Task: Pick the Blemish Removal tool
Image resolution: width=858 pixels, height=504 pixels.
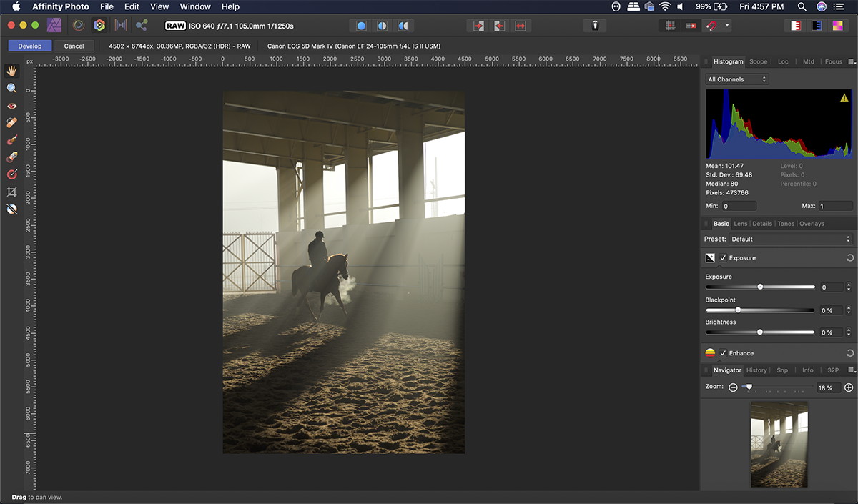Action: tap(11, 122)
